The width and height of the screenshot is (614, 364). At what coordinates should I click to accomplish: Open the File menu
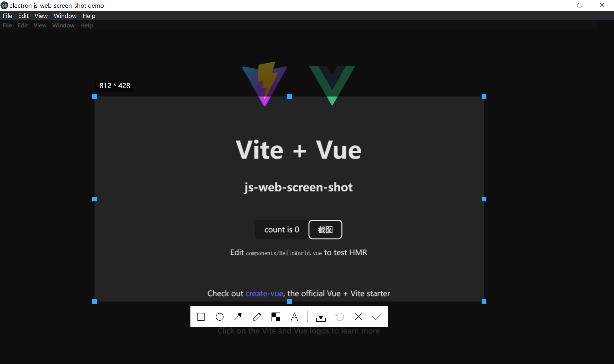[x=8, y=16]
